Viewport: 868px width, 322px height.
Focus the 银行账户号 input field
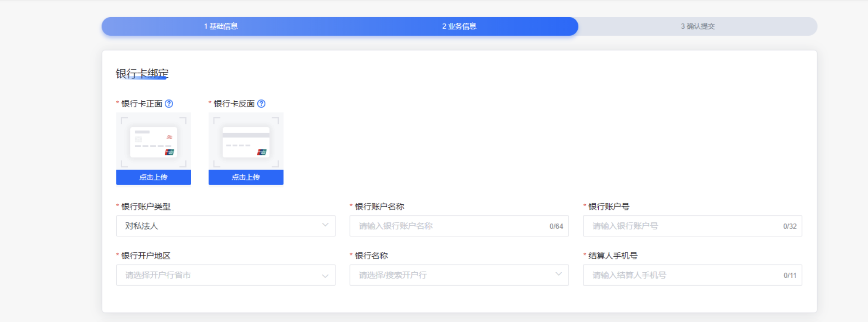point(684,226)
